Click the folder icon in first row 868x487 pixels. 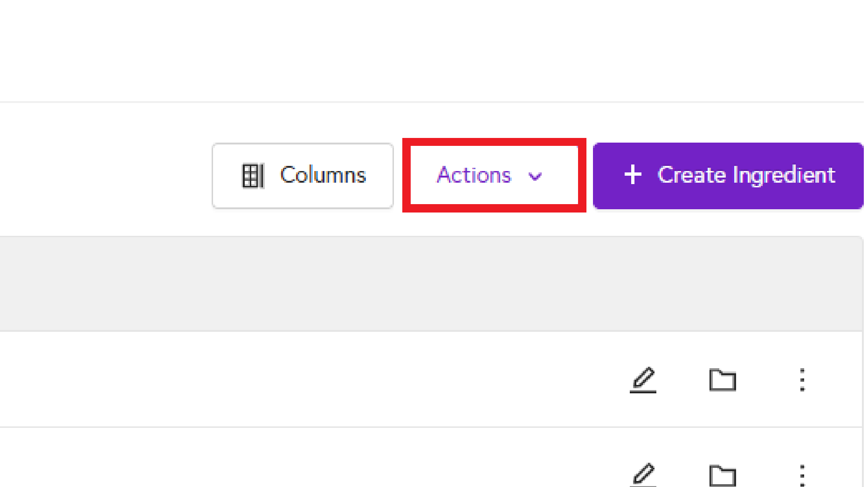tap(722, 380)
